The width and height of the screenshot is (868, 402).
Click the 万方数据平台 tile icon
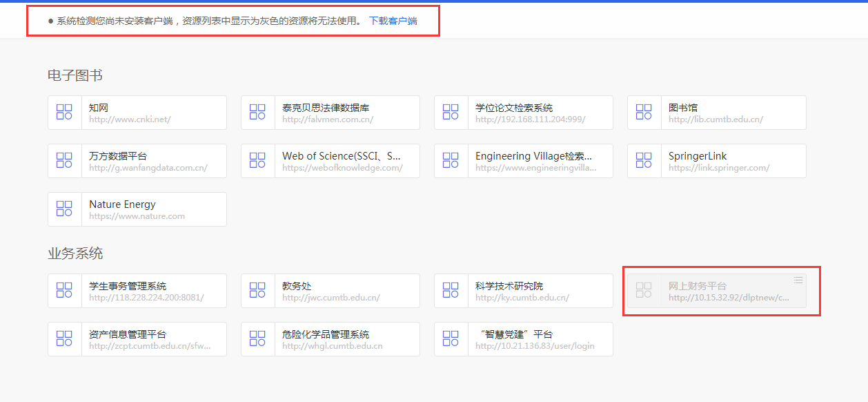tap(64, 161)
